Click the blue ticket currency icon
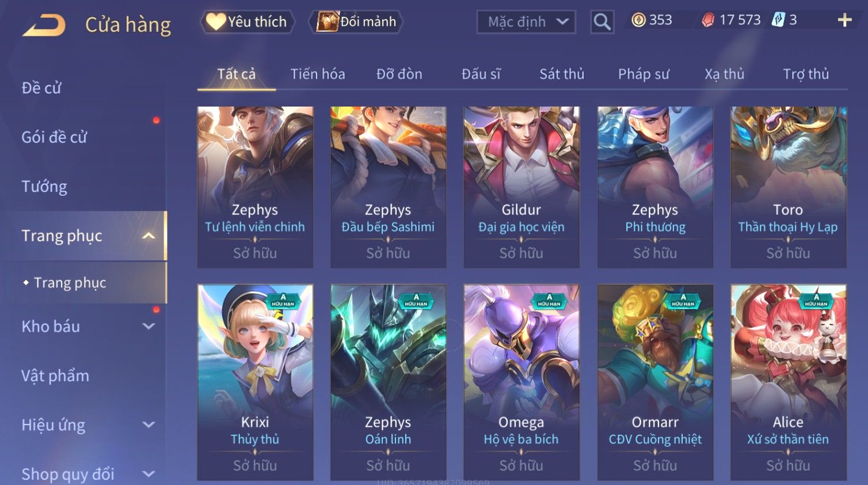 778,20
